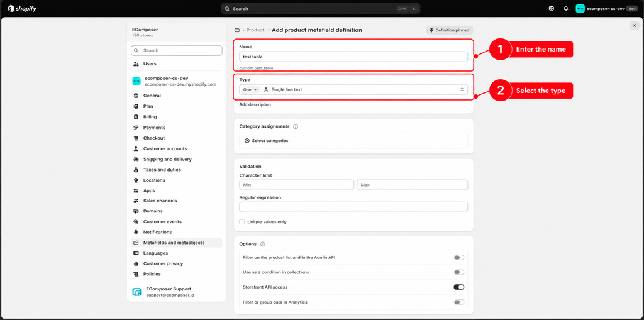Screen dimensions: 644x320
Task: Toggle Filter or group data in Analytics
Action: click(458, 302)
